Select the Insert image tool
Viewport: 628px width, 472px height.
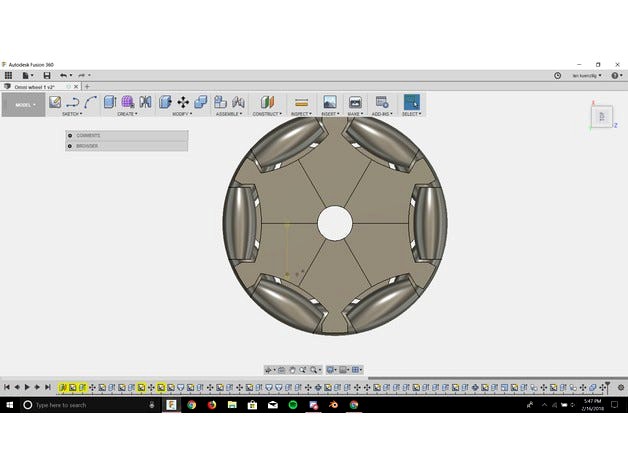330,102
